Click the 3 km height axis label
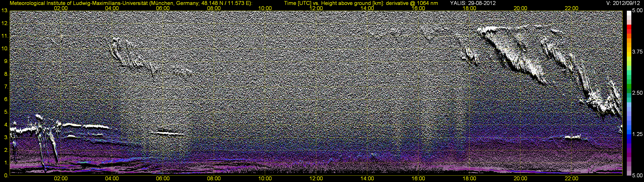Screen dimensions: 644x182 click(x=6, y=138)
